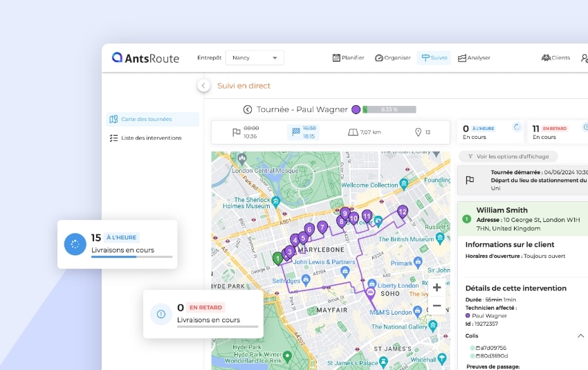
Task: Go to the Organiser section
Action: tap(393, 58)
